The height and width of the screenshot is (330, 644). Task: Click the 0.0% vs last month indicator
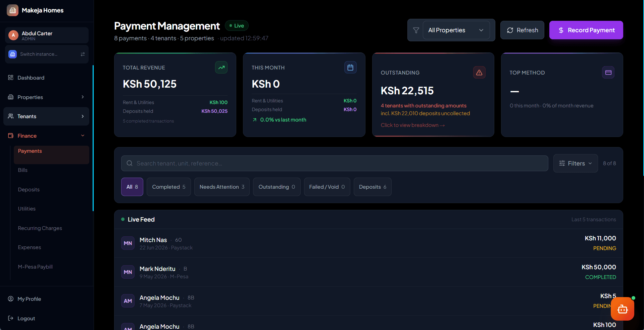click(279, 120)
